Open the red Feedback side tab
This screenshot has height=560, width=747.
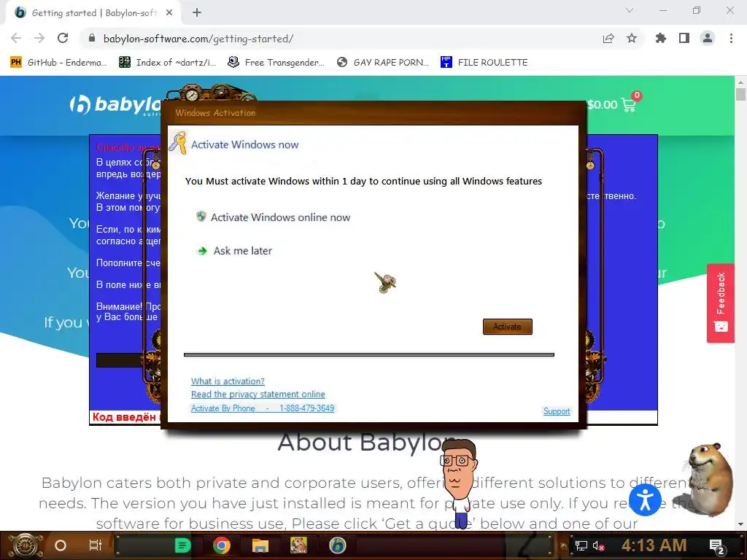[x=720, y=303]
